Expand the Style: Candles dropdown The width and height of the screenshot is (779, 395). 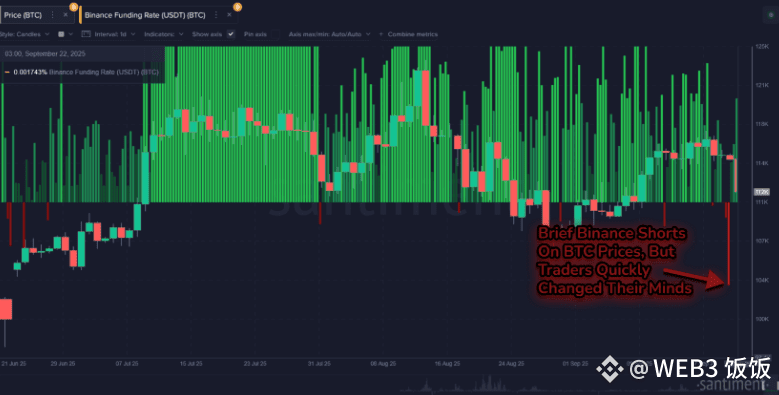[25, 34]
